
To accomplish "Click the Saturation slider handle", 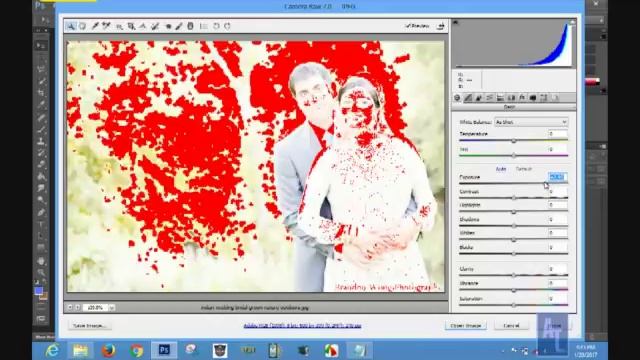I will point(514,305).
